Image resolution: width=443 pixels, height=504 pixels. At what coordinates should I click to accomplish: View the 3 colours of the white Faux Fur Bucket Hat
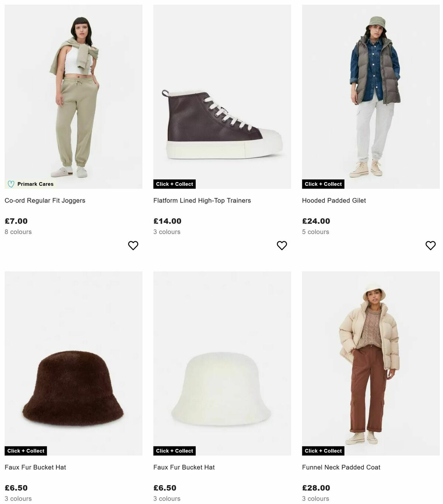[x=167, y=498]
